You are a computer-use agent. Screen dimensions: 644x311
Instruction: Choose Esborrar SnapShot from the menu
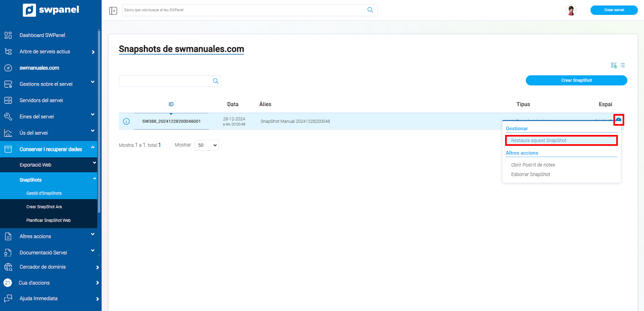point(530,174)
